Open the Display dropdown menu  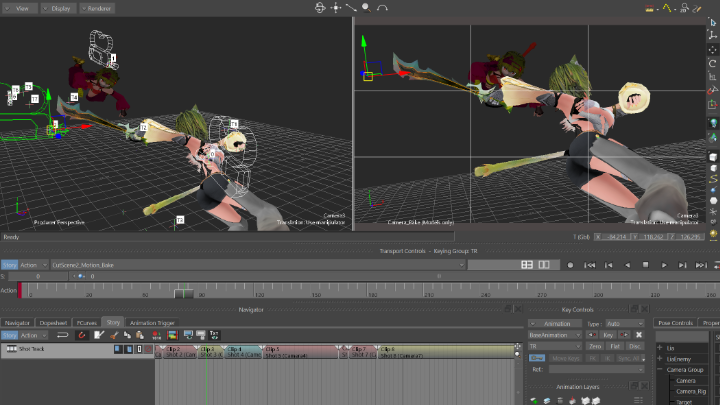coord(58,8)
